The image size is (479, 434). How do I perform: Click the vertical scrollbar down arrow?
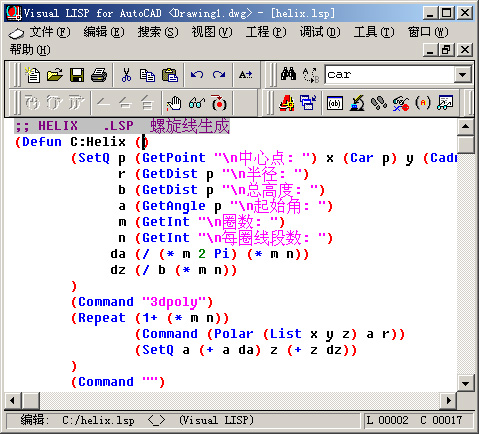click(465, 383)
